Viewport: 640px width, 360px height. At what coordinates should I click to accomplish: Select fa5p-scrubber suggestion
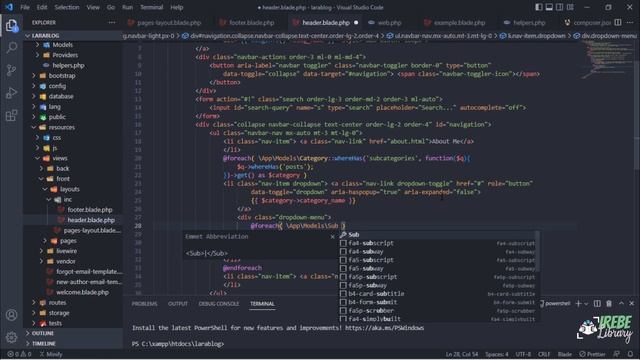438,311
